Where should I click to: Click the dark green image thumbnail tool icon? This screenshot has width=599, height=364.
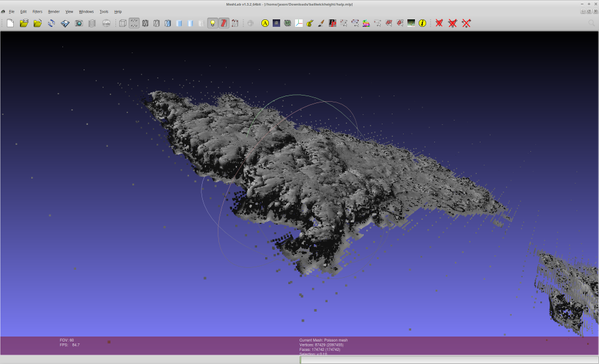(411, 23)
